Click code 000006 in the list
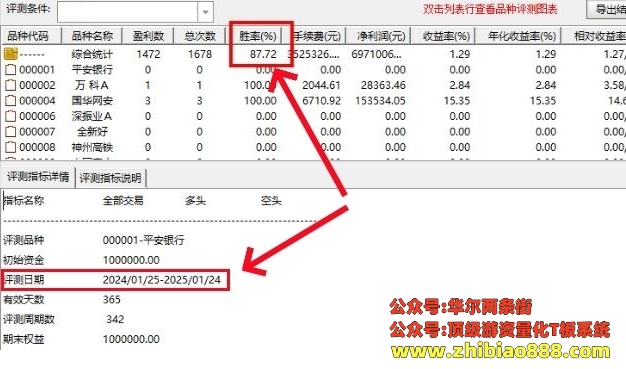 click(37, 117)
